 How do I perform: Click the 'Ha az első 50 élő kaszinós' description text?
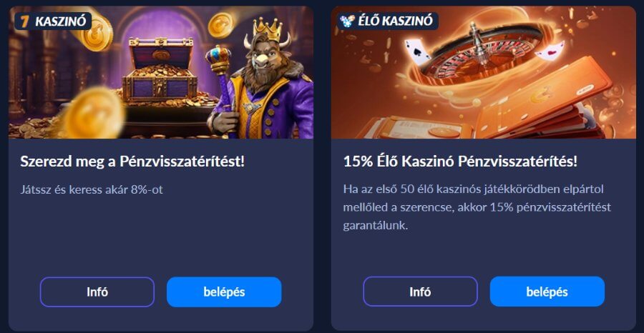[x=477, y=207]
